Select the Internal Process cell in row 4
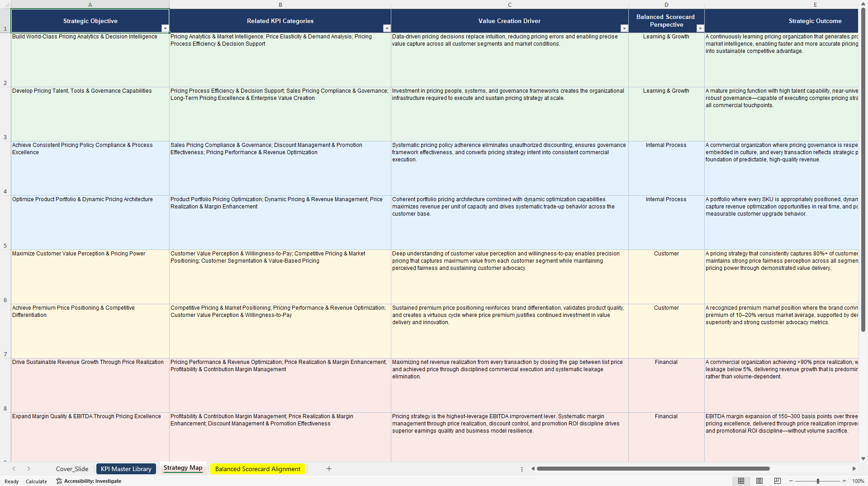Viewport: 868px width, 486px height. (666, 168)
